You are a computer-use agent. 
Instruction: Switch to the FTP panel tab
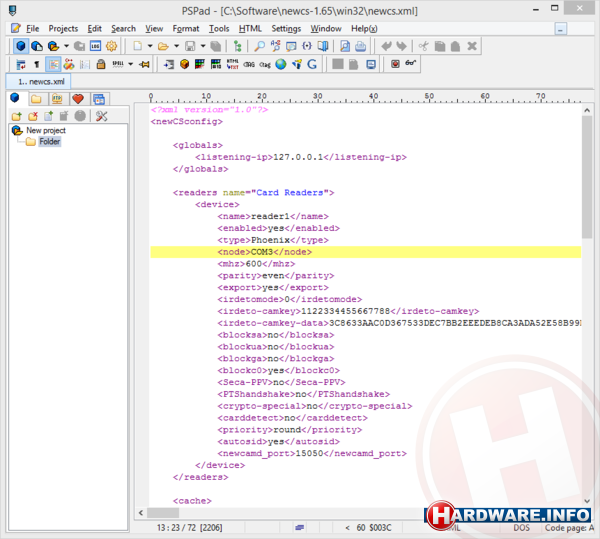(x=57, y=99)
